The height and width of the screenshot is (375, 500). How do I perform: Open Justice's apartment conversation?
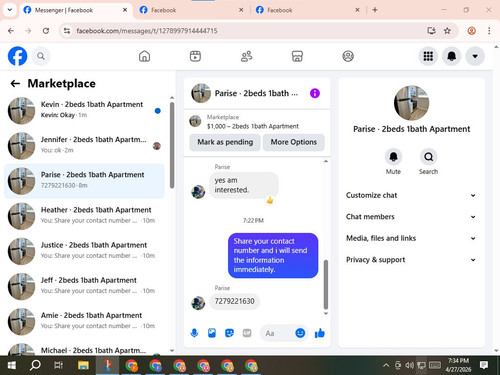tap(84, 251)
